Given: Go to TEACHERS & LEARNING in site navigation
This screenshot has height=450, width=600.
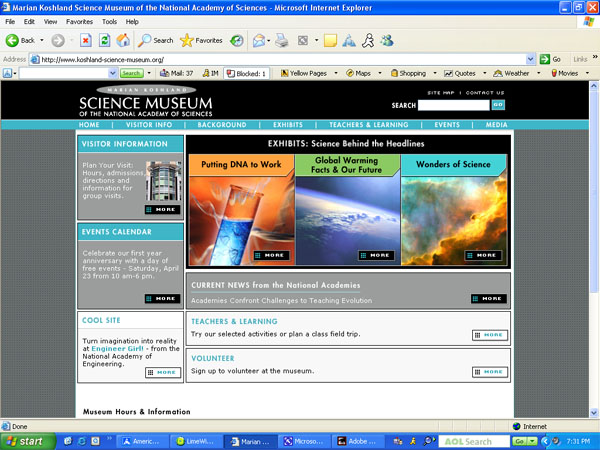Looking at the screenshot, I should pos(369,125).
